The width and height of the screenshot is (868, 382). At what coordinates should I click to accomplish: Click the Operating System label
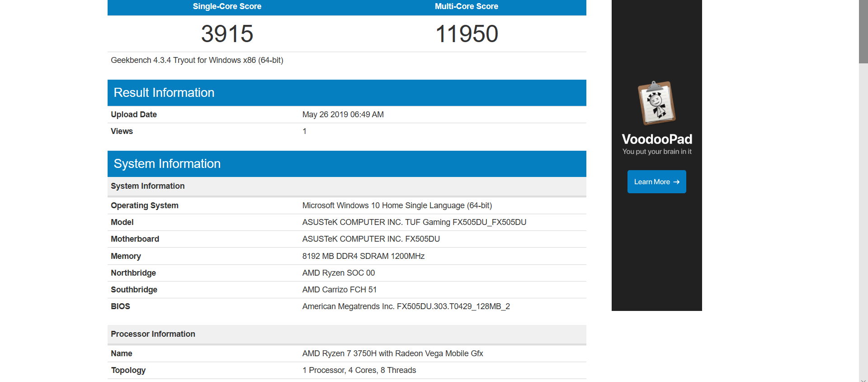[145, 205]
